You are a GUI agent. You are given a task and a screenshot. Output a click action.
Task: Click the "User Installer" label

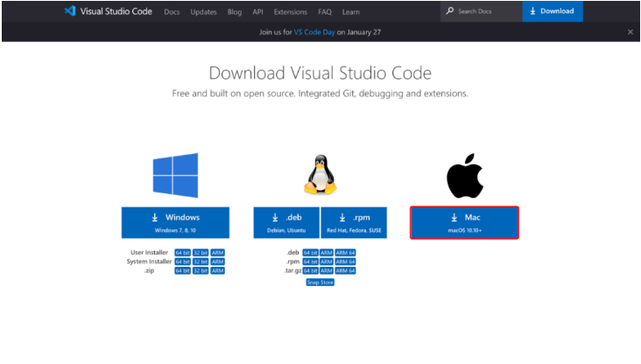coord(149,253)
